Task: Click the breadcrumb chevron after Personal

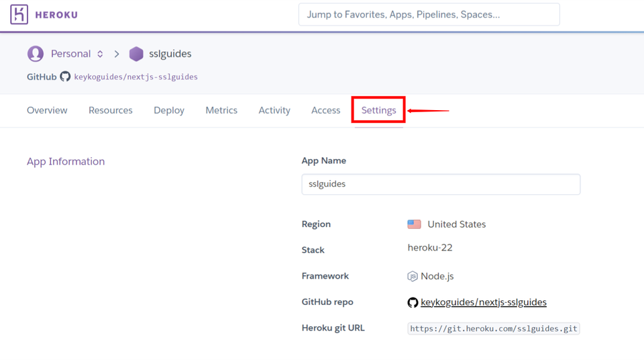Action: pos(117,54)
